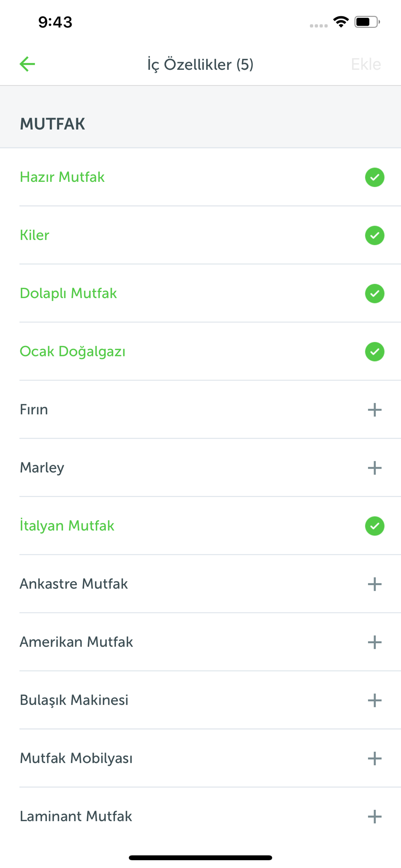Tap the İtalyan Mutfak label text
Viewport: 401px width, 868px height.
coord(67,526)
